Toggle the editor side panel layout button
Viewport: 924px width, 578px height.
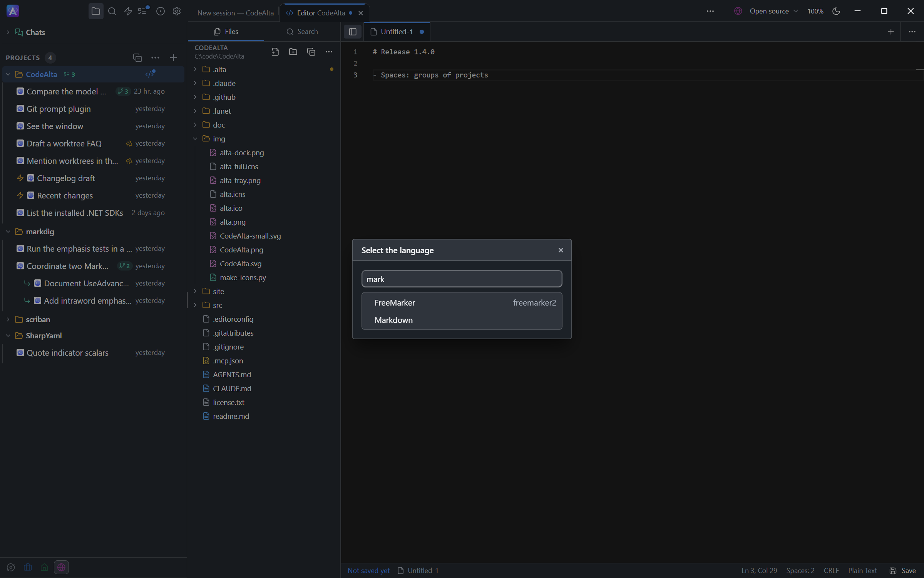point(353,32)
